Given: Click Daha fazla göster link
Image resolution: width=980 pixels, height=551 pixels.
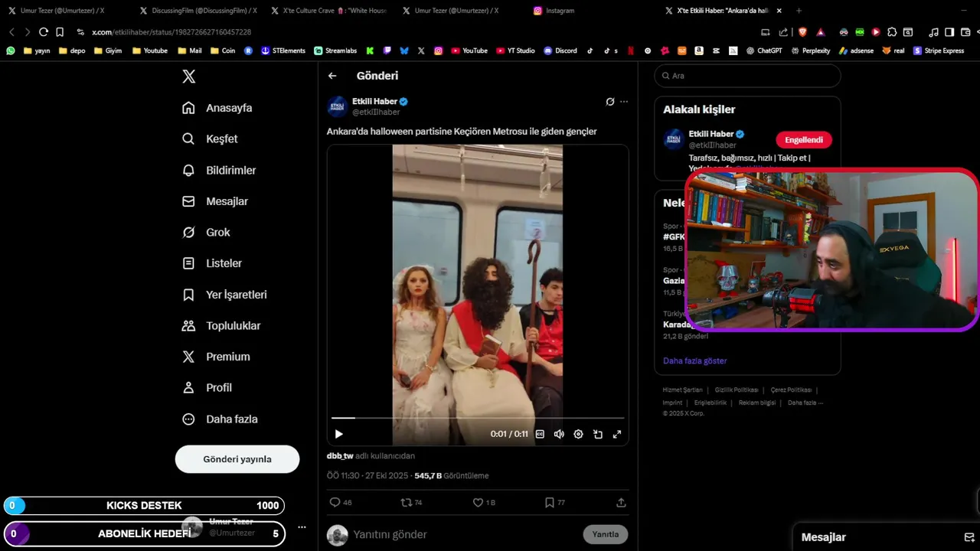Looking at the screenshot, I should 695,360.
